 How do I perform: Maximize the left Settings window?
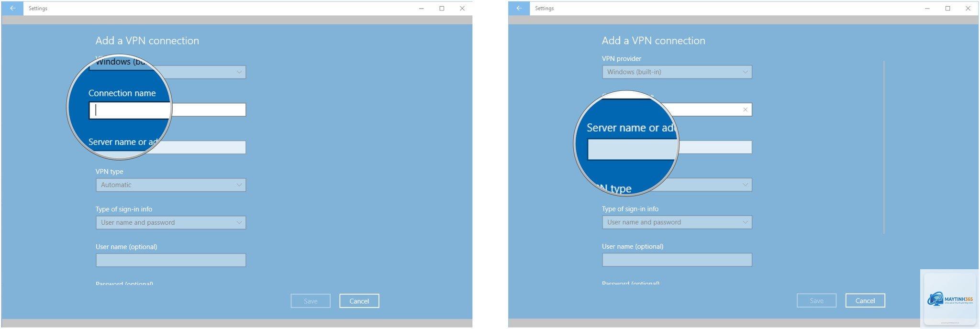tap(442, 8)
